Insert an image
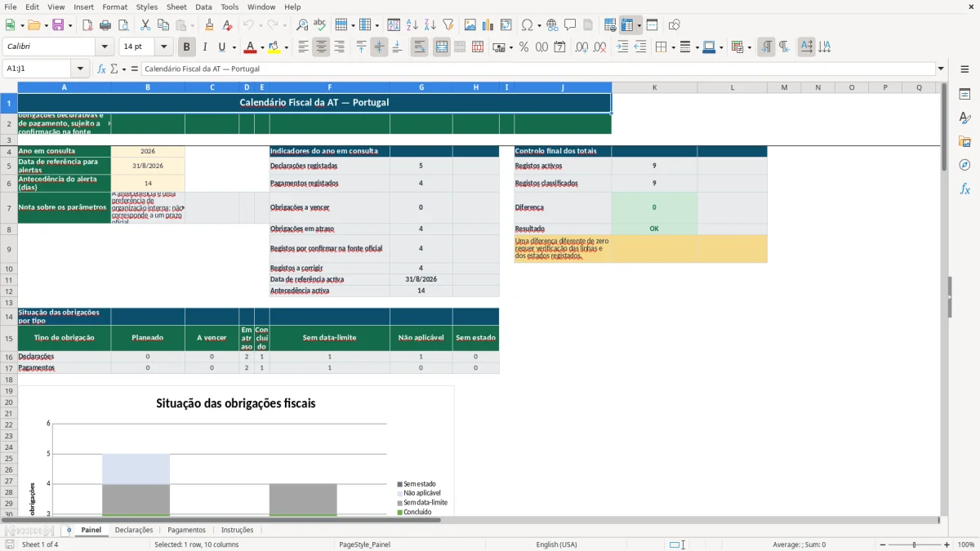The height and width of the screenshot is (551, 980). (x=470, y=25)
